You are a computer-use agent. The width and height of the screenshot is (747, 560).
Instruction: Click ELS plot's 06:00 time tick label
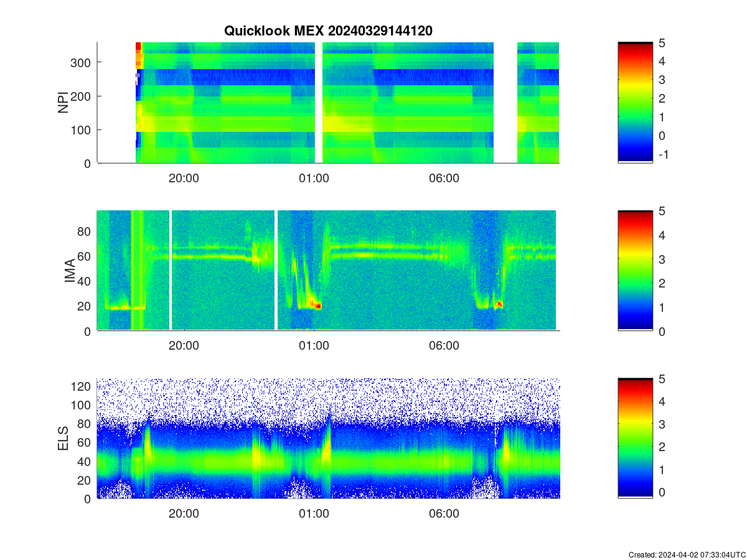(x=444, y=514)
